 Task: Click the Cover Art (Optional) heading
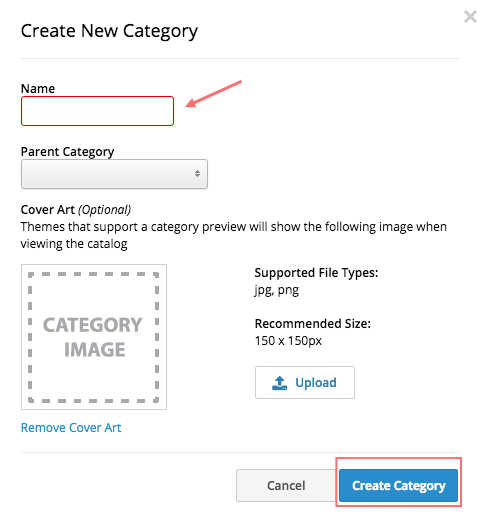(76, 210)
